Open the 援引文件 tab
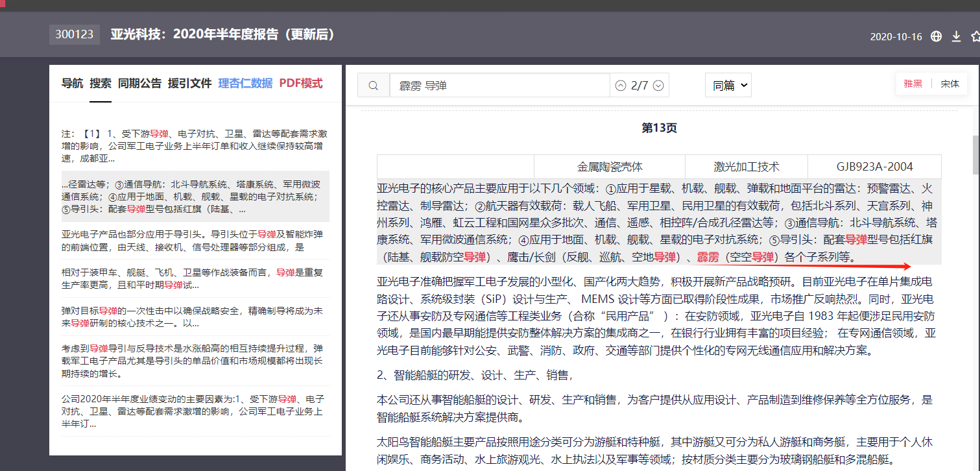 (189, 83)
